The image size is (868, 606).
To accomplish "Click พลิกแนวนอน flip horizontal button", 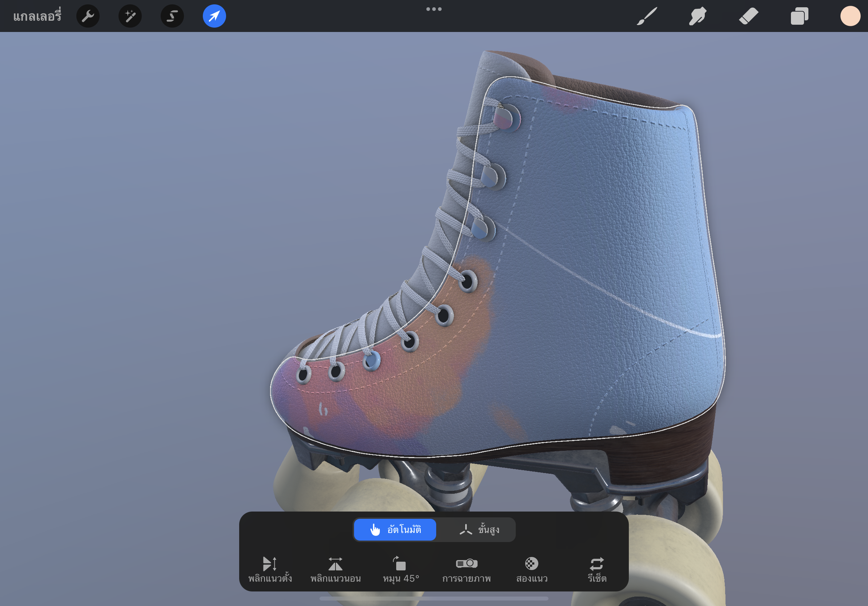I will 335,569.
